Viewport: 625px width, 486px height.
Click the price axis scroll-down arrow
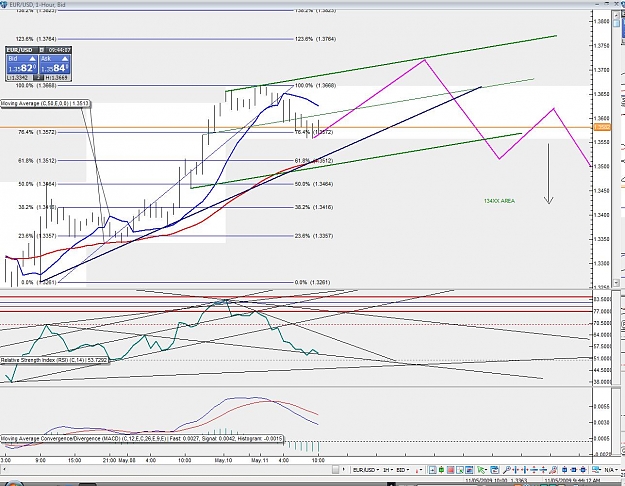click(x=616, y=283)
